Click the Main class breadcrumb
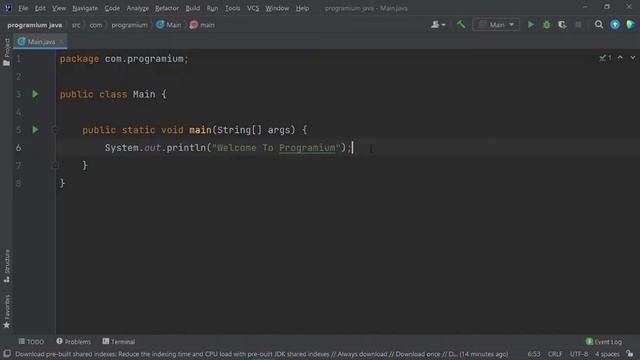The width and height of the screenshot is (640, 360). [x=169, y=25]
